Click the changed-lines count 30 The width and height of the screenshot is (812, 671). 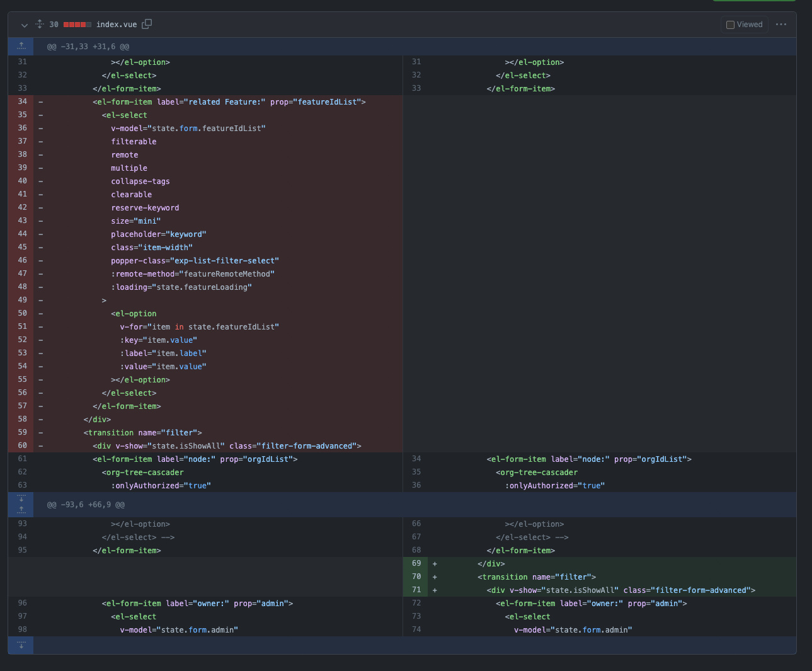pos(54,25)
